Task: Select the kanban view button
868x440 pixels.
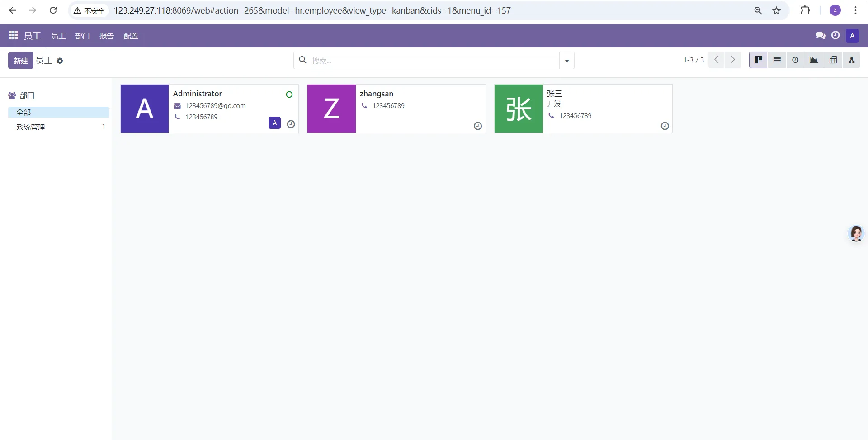Action: 758,60
